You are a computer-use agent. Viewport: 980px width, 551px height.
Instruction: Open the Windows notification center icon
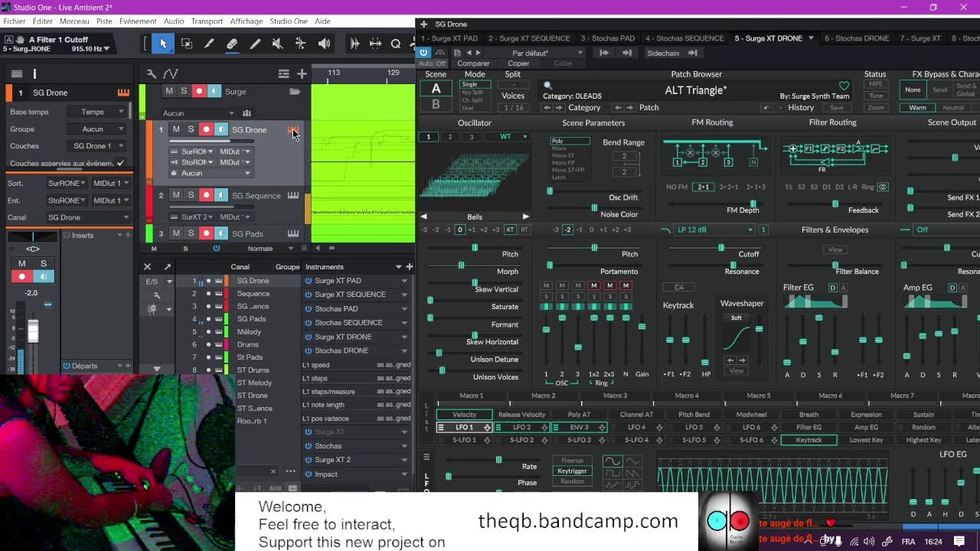[959, 541]
